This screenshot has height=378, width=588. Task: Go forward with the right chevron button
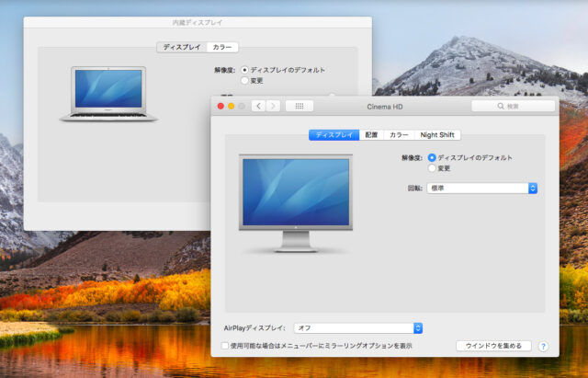[x=273, y=107]
